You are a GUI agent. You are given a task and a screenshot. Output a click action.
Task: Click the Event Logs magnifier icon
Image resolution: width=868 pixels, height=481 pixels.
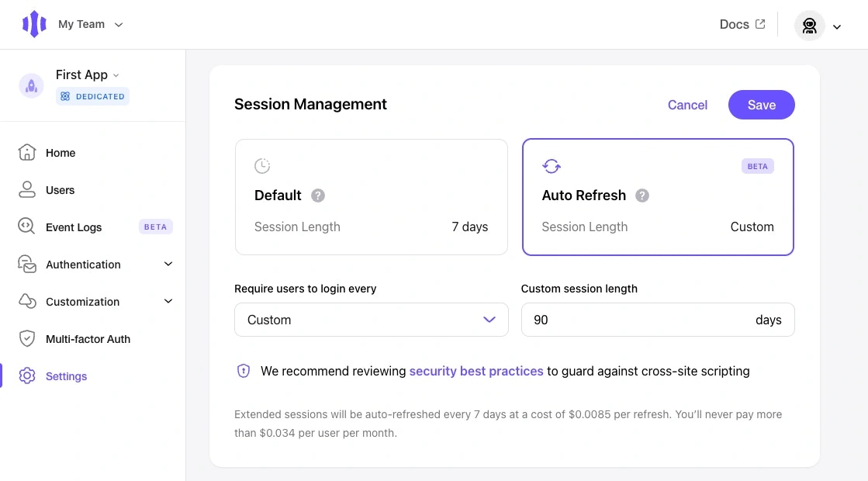[x=26, y=227]
